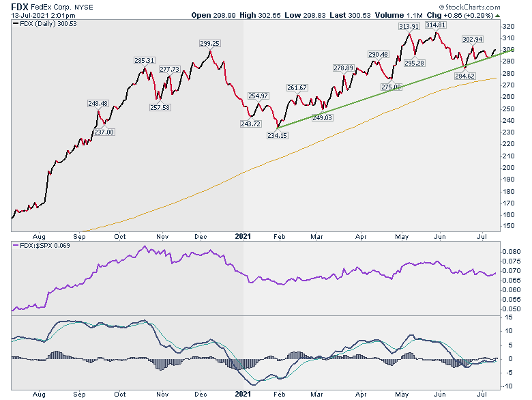The image size is (532, 400).
Task: Click the 200 price axis value
Action: tap(508, 168)
